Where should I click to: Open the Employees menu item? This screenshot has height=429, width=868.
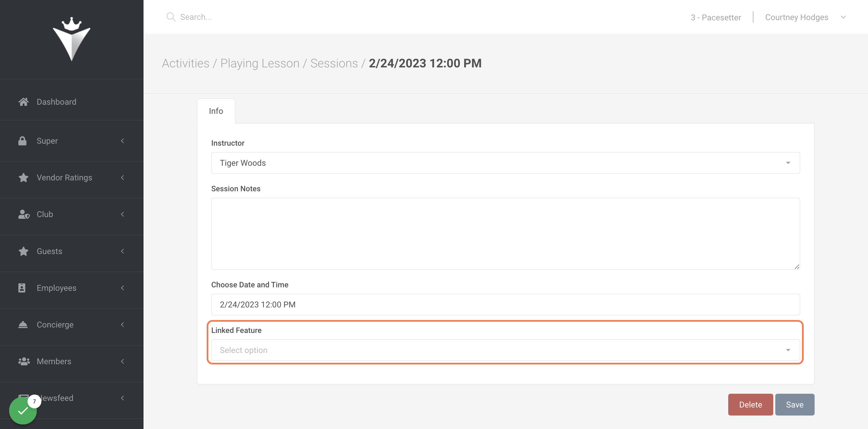tap(72, 288)
